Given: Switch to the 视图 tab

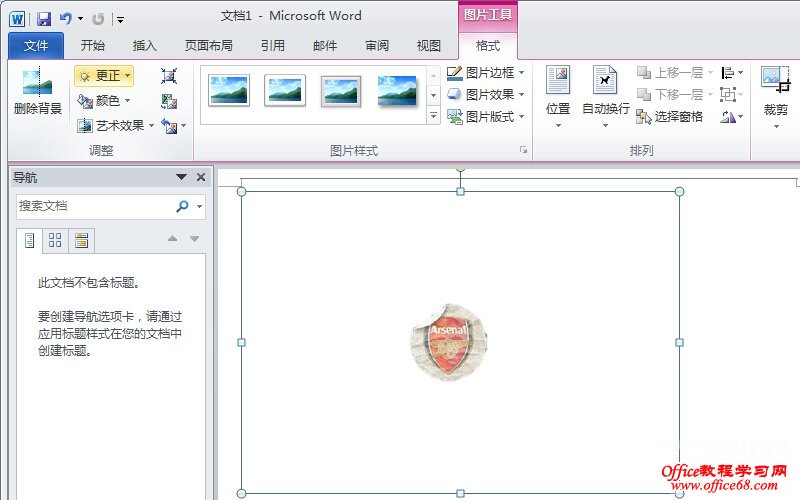Looking at the screenshot, I should click(x=429, y=46).
